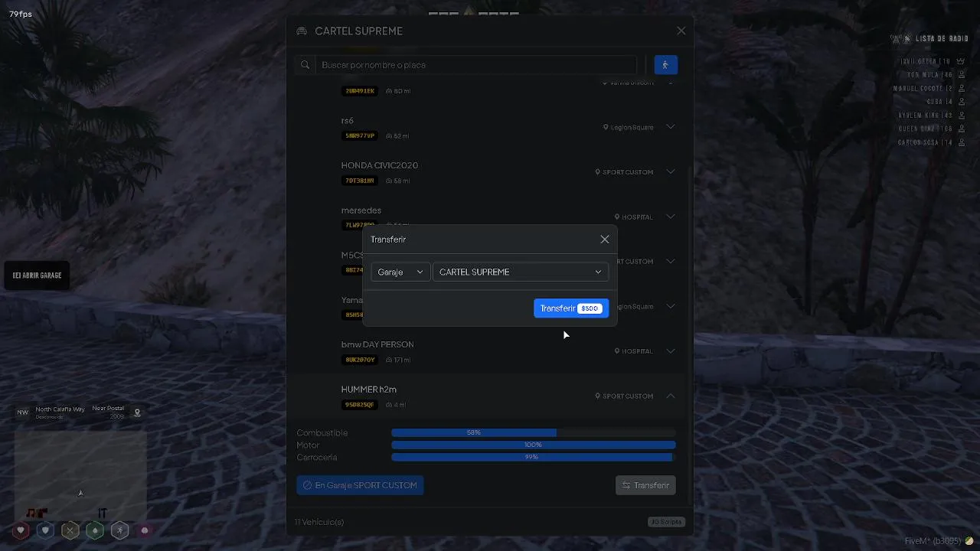
Task: Click the [E] ABRIR GARAGE prompt
Action: tap(37, 275)
